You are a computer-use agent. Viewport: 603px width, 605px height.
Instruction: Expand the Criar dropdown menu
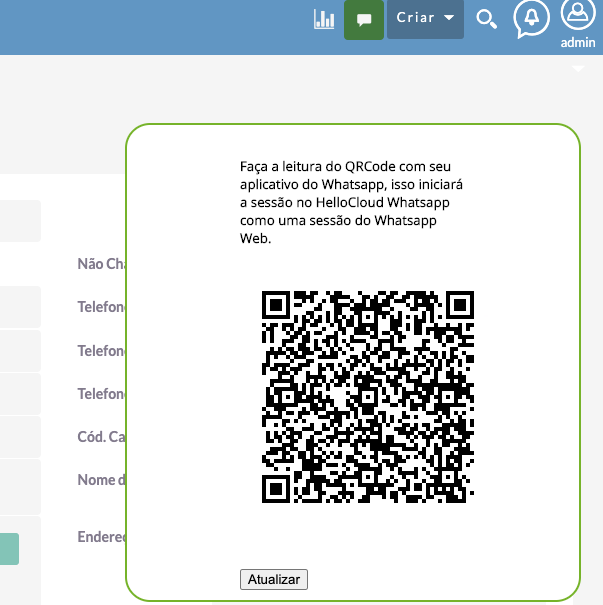click(x=425, y=19)
